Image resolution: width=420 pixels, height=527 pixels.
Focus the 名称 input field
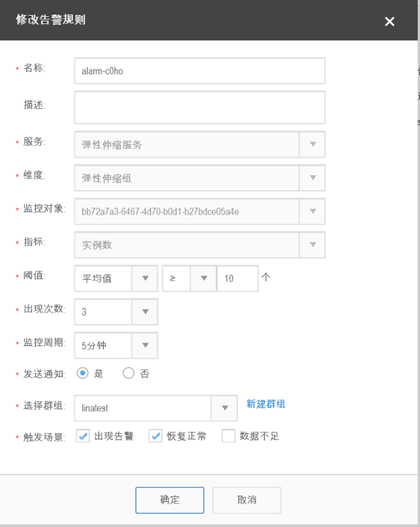click(200, 70)
